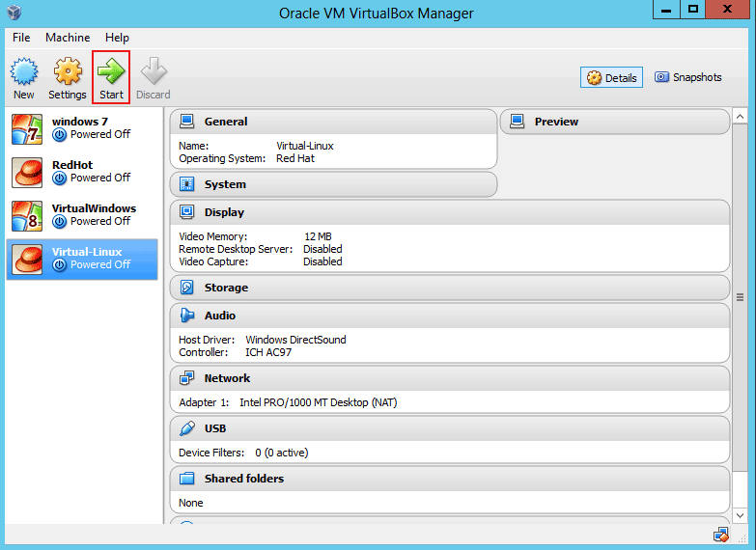Click the RedHot VM red hat icon
Viewport: 756px width, 550px height.
point(27,173)
